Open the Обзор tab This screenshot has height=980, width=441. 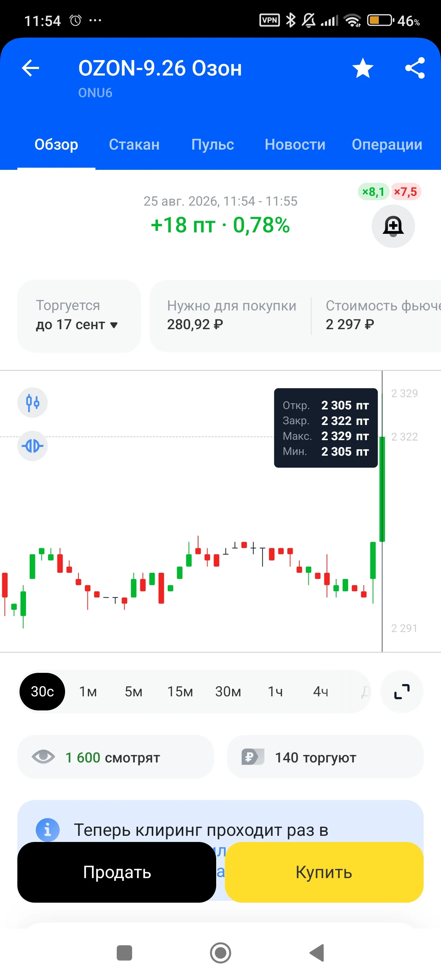56,145
